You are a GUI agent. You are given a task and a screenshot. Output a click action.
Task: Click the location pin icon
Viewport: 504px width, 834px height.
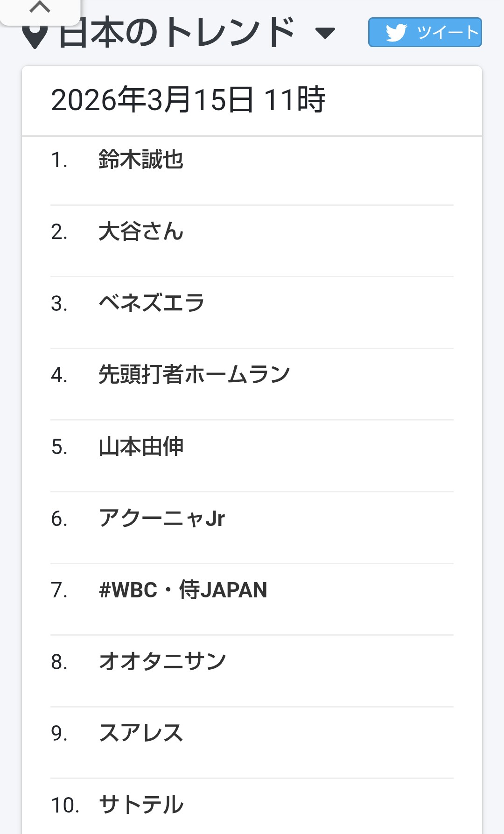(x=35, y=35)
